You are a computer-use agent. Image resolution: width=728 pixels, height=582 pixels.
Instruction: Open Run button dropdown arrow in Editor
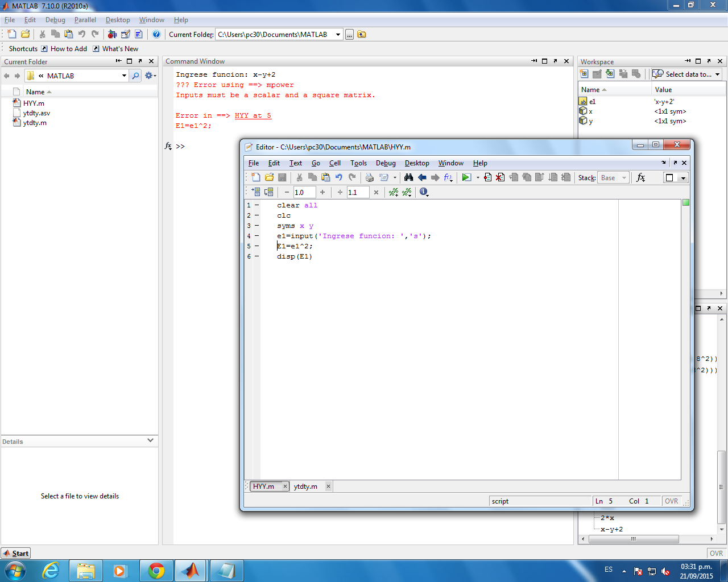(477, 177)
